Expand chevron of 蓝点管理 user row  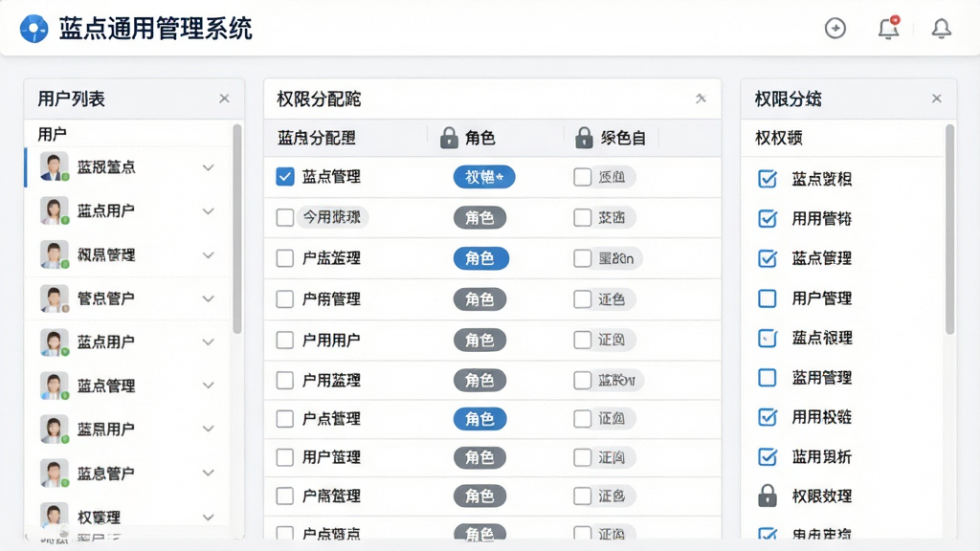pos(208,386)
